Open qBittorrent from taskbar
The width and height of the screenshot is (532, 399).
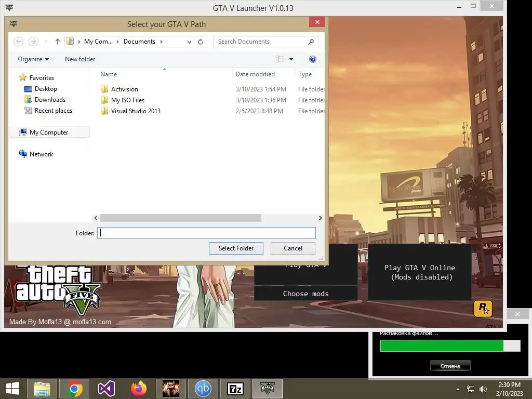coord(203,389)
